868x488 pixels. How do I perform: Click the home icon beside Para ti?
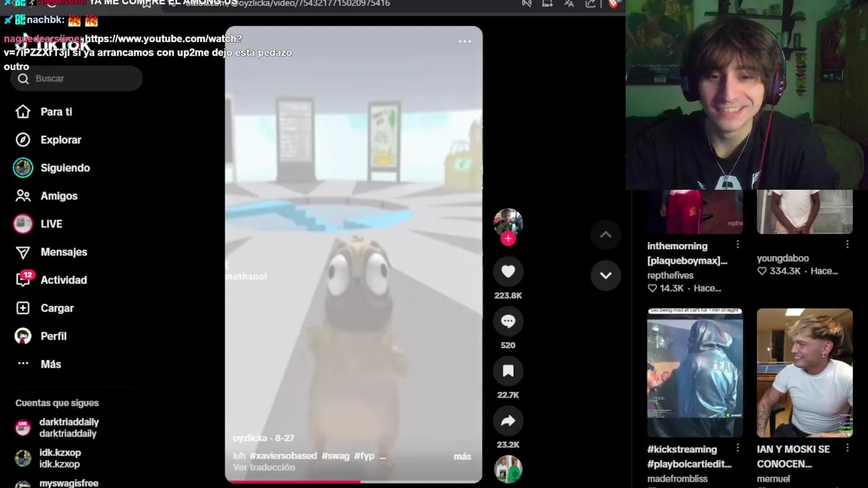tap(23, 112)
